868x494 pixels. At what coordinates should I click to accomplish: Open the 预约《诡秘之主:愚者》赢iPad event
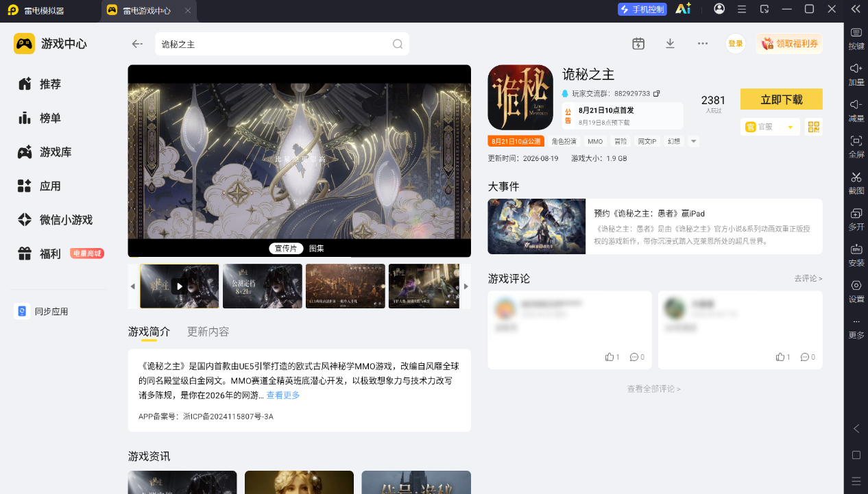tap(655, 227)
